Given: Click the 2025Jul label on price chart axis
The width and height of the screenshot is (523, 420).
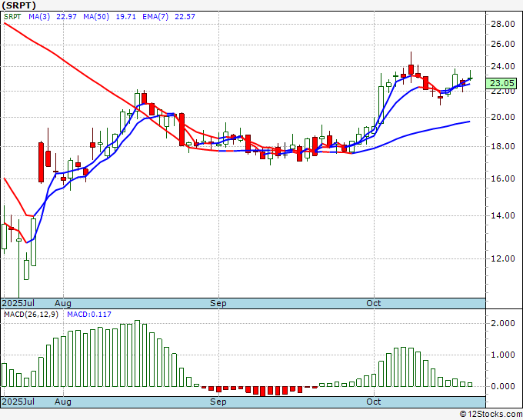Looking at the screenshot, I should pyautogui.click(x=18, y=303).
